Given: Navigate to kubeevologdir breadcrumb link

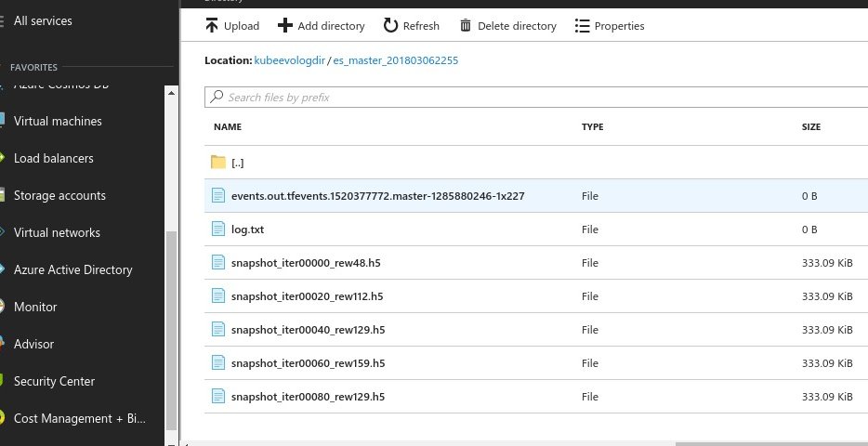Looking at the screenshot, I should click(290, 60).
